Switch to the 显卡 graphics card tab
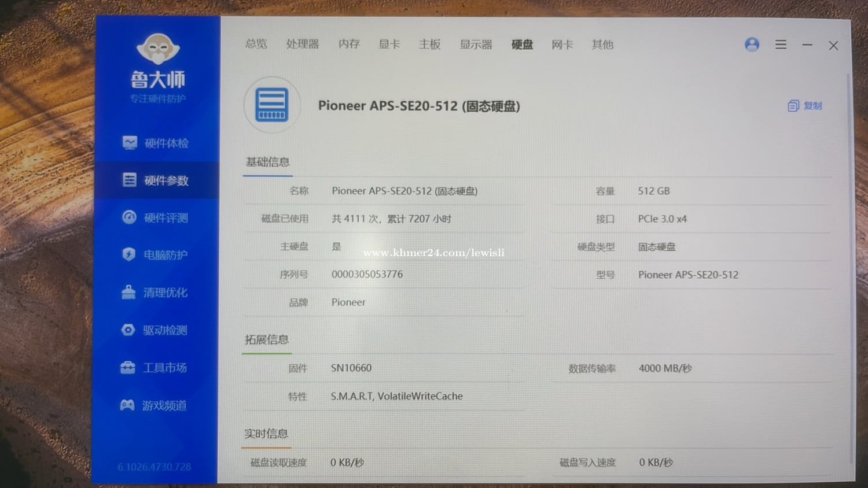The width and height of the screenshot is (868, 488). pos(389,44)
